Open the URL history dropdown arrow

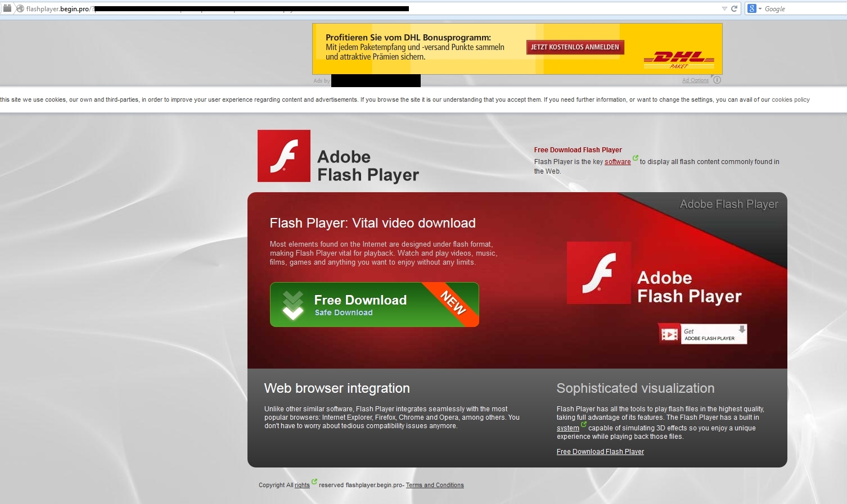[x=724, y=9]
